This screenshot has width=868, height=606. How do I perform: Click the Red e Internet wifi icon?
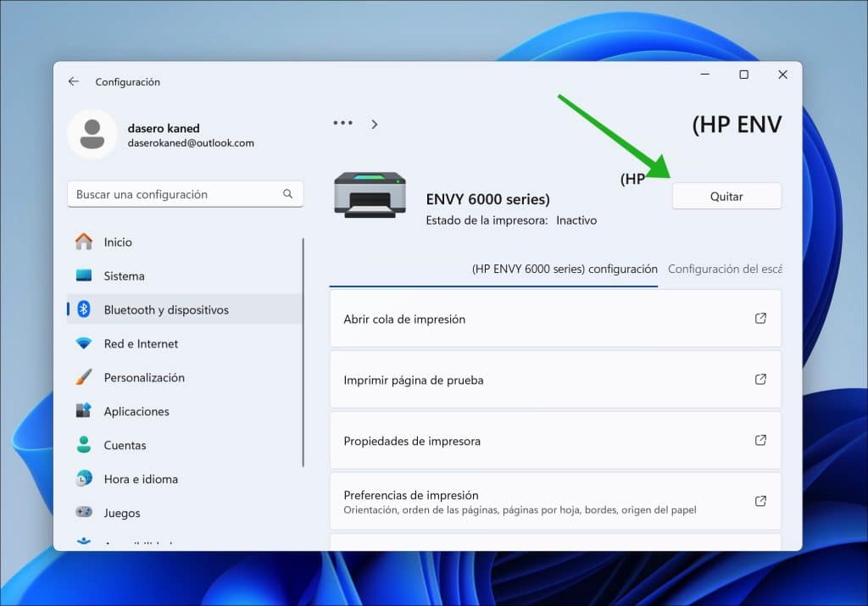pyautogui.click(x=84, y=343)
